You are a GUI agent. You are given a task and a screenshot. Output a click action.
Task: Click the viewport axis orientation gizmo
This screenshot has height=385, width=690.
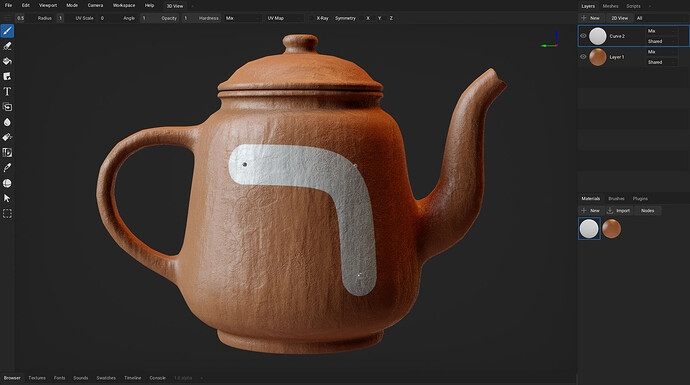point(551,39)
